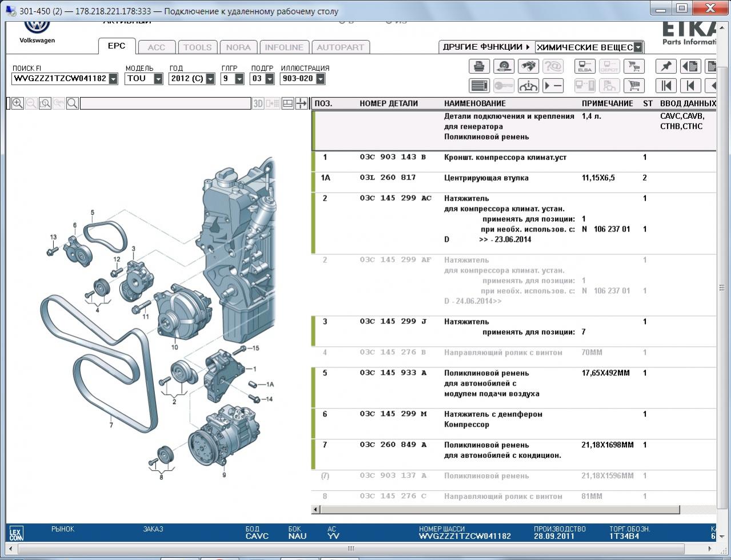This screenshot has height=560, width=731.
Task: Open the ELSA link button
Action: pos(585,66)
